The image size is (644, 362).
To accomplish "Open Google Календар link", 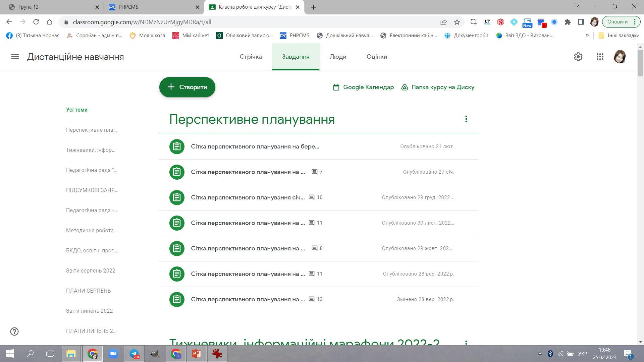I will 363,87.
